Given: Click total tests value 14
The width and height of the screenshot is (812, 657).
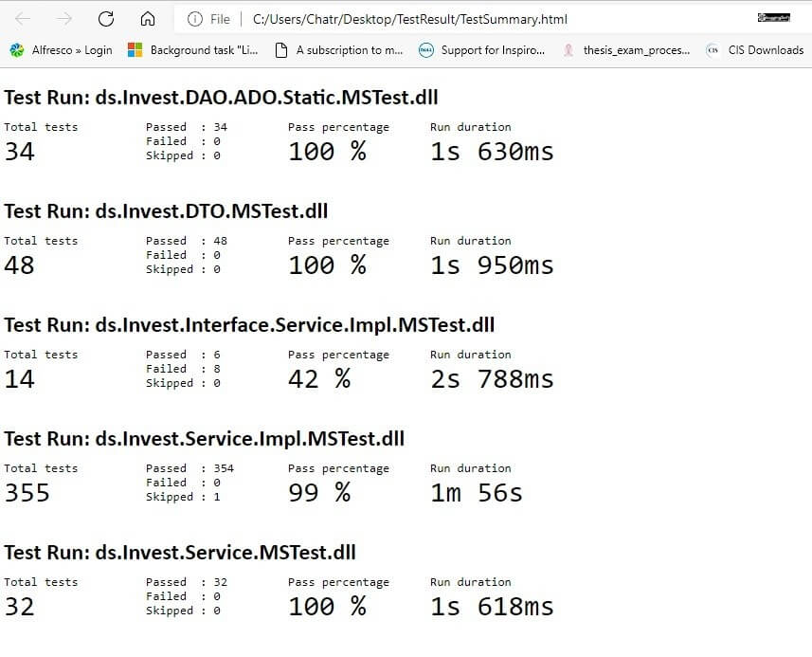Looking at the screenshot, I should (20, 379).
